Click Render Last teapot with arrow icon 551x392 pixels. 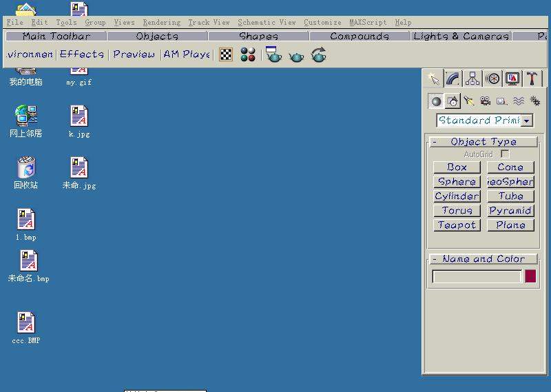318,55
